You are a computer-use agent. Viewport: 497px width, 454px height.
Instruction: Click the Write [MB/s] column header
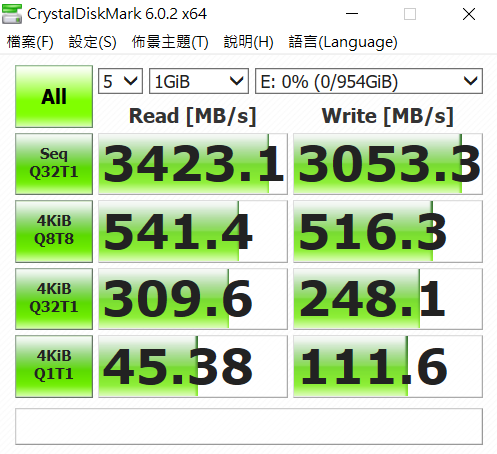coord(387,116)
